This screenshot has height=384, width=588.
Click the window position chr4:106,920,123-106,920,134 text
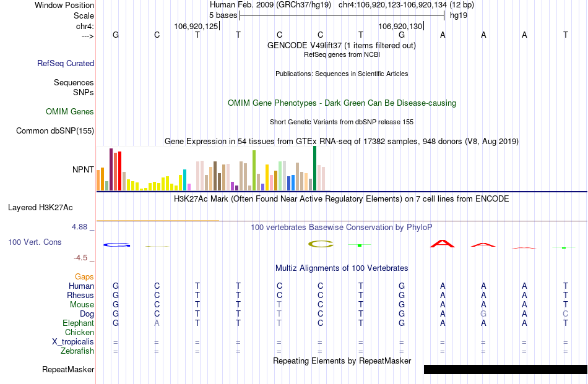(392, 5)
